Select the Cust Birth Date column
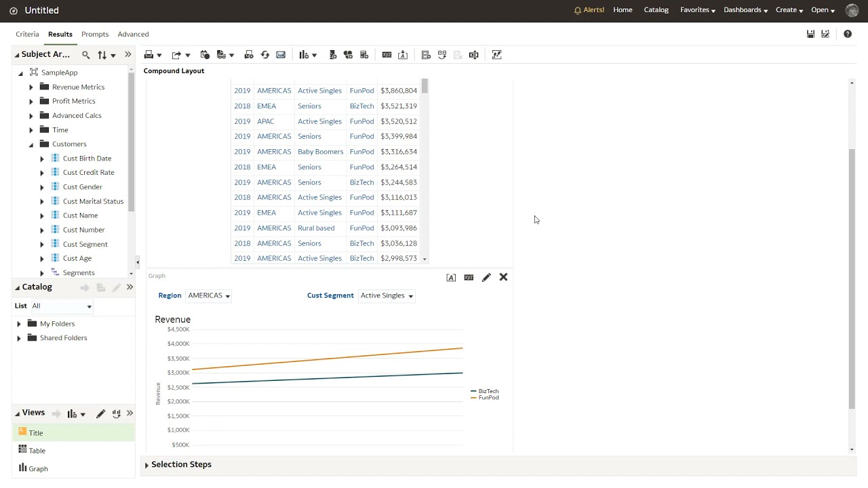This screenshot has height=488, width=868. click(87, 159)
